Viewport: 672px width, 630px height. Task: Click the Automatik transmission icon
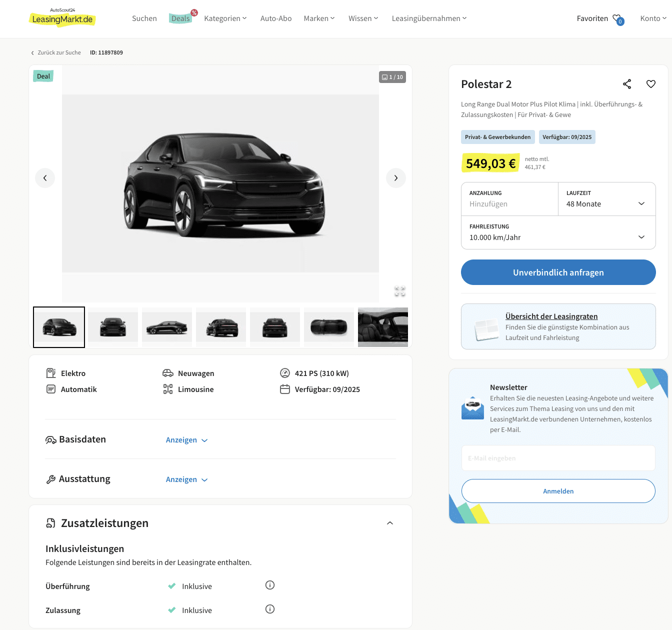51,389
